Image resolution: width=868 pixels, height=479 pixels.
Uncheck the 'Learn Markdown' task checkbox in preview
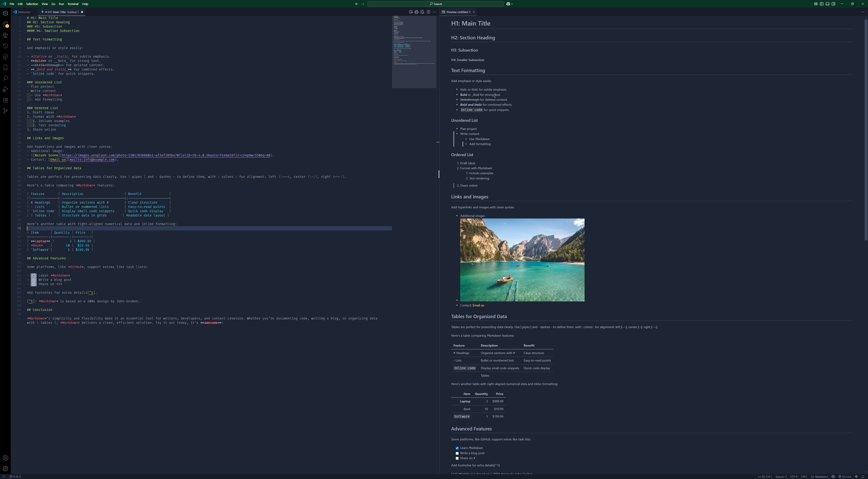tap(457, 448)
